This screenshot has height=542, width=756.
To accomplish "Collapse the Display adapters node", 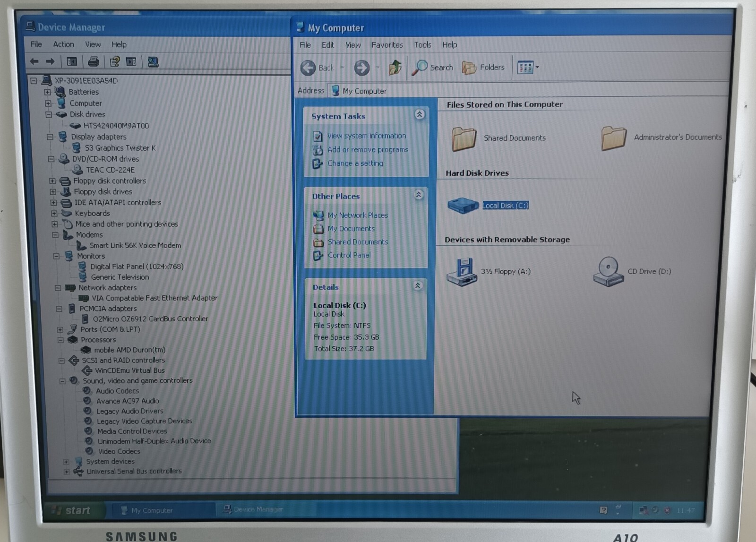I will [x=50, y=137].
